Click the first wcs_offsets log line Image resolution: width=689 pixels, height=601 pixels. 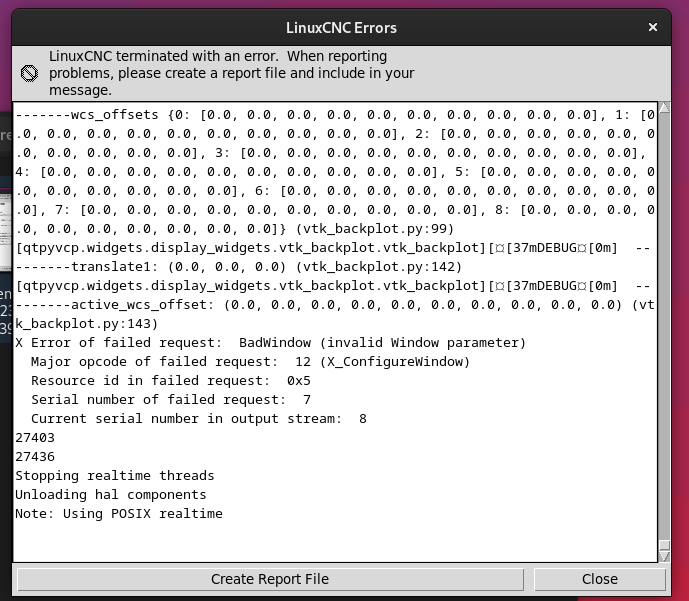point(335,115)
